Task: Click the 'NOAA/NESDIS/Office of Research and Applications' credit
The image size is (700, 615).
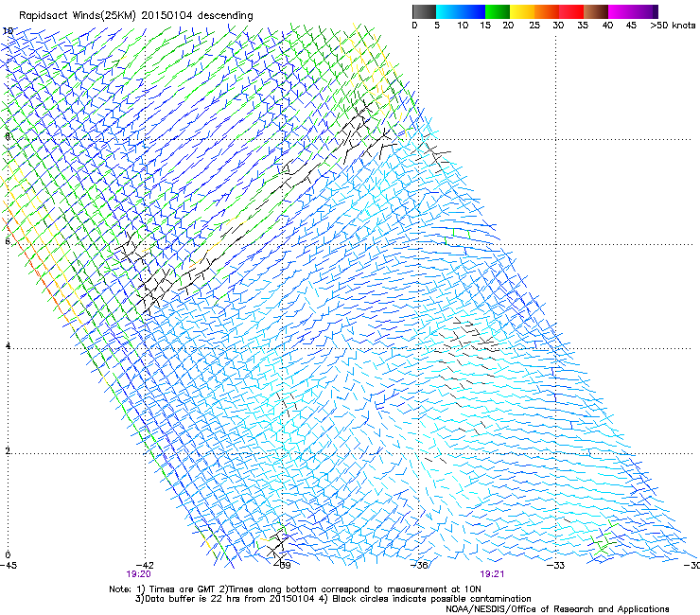Action: pos(557,609)
